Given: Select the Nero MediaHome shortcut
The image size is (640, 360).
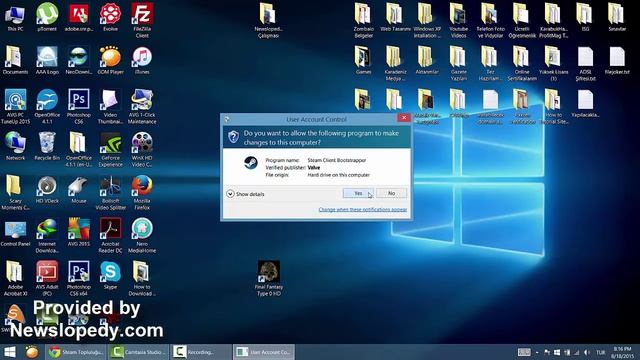Looking at the screenshot, I should 142,236.
